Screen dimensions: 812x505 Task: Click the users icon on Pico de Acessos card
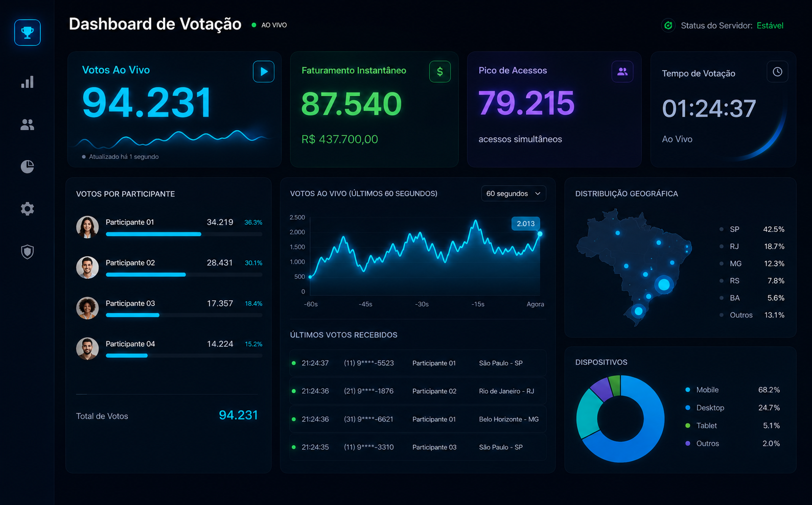point(622,71)
